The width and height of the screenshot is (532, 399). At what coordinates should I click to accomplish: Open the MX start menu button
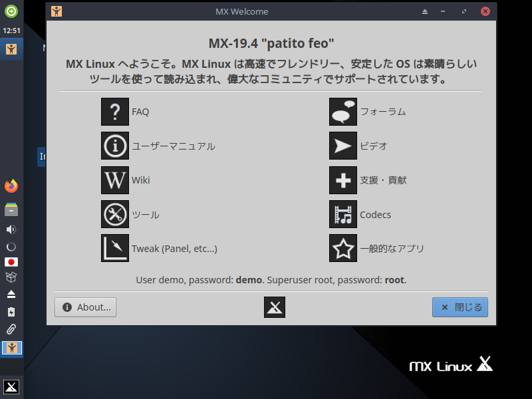(x=11, y=387)
